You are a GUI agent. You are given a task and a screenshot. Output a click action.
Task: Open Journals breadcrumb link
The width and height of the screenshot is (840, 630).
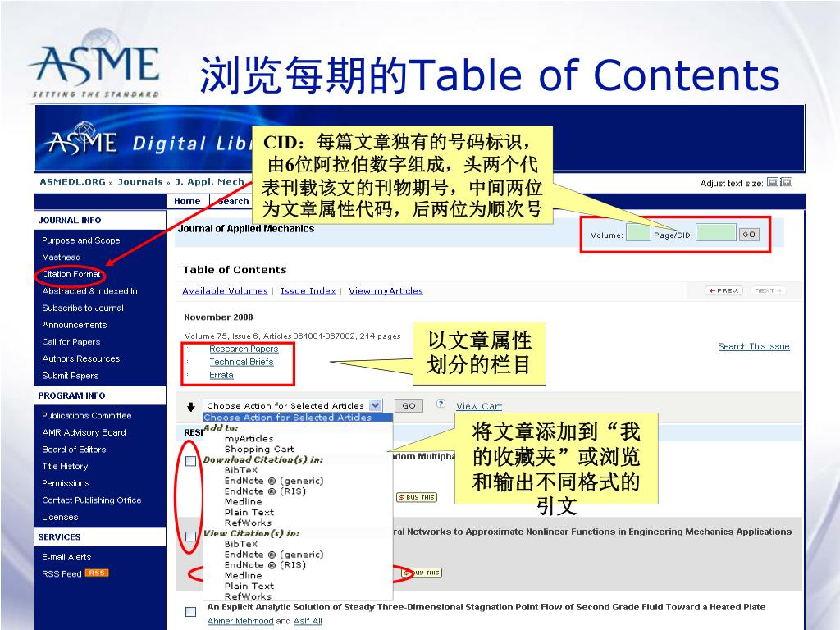point(139,181)
